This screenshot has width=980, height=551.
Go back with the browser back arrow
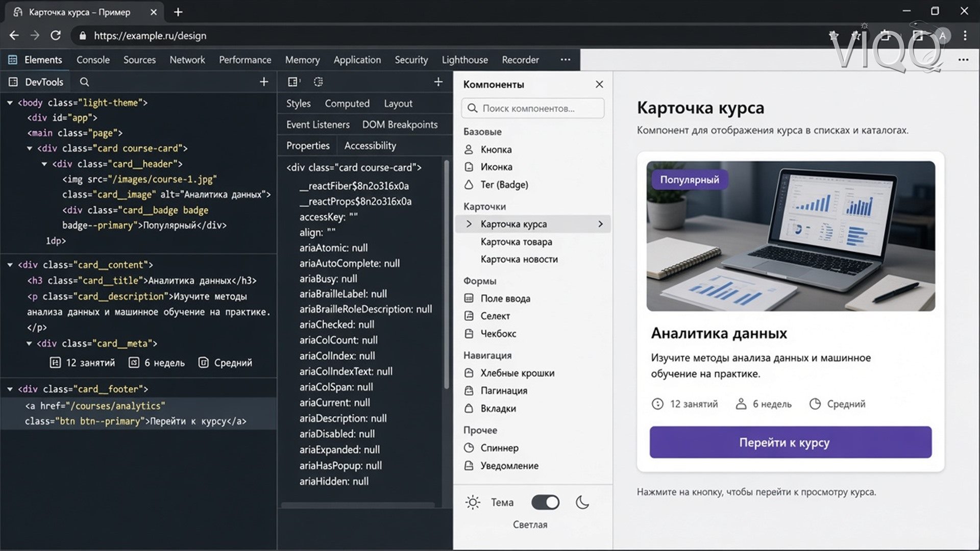(x=14, y=35)
